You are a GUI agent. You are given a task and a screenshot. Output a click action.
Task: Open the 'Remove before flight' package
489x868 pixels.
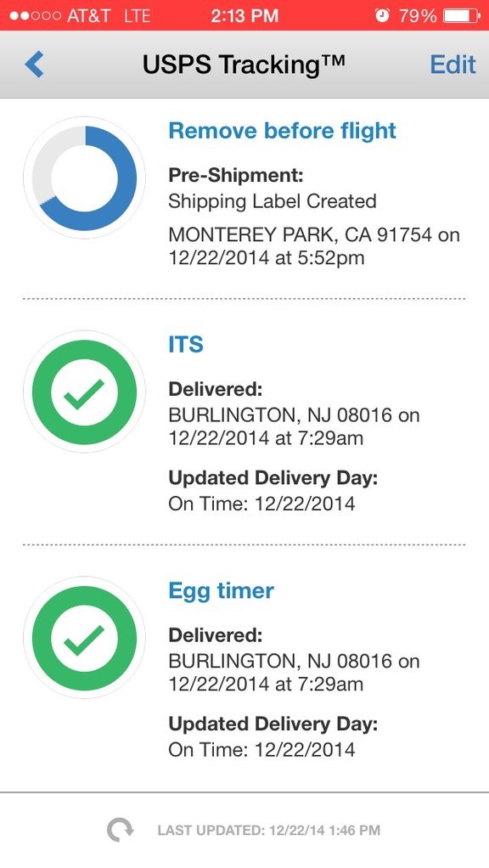(x=282, y=131)
